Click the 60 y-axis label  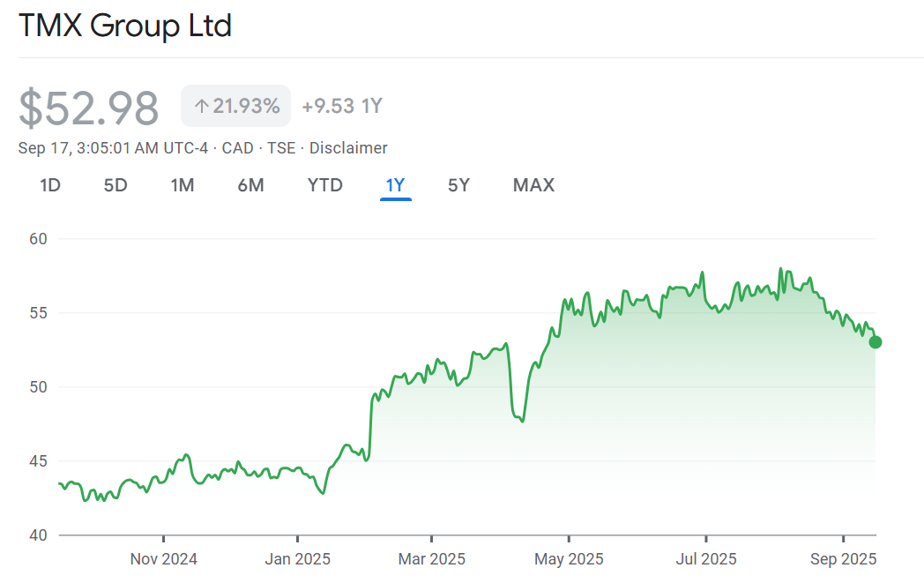coord(38,239)
